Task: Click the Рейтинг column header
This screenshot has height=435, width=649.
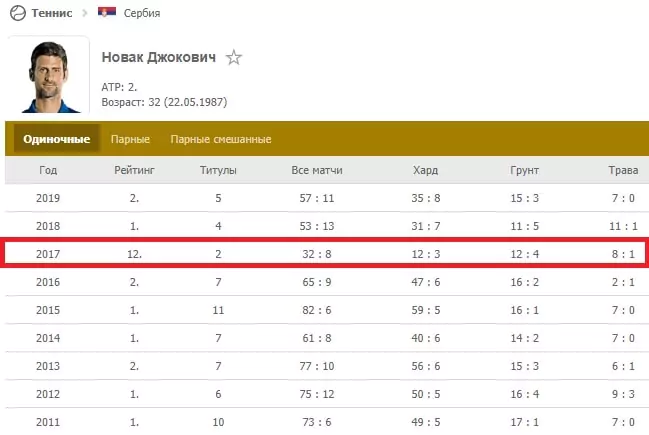Action: [135, 170]
